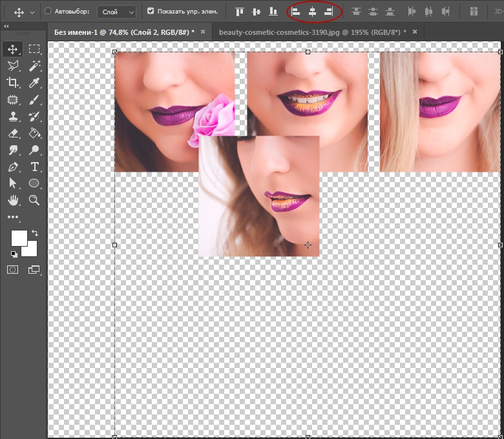504x439 pixels.
Task: Select the Eraser tool
Action: (x=12, y=133)
